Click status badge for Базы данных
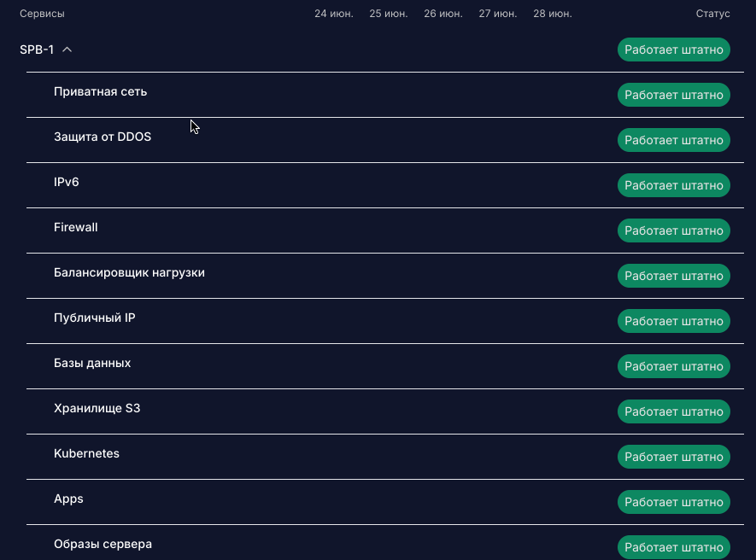The image size is (756, 560). point(673,366)
